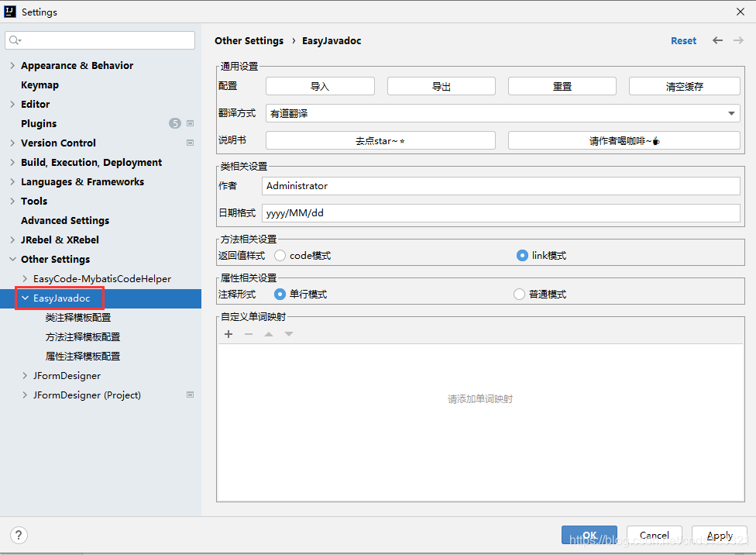Expand EasyCode-MybatisCodeHelper node

(25, 278)
